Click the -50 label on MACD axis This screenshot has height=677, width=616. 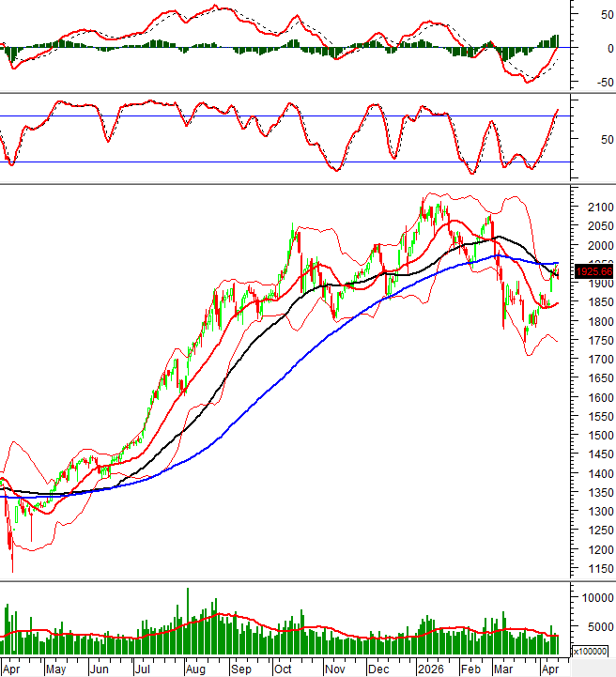pos(591,83)
